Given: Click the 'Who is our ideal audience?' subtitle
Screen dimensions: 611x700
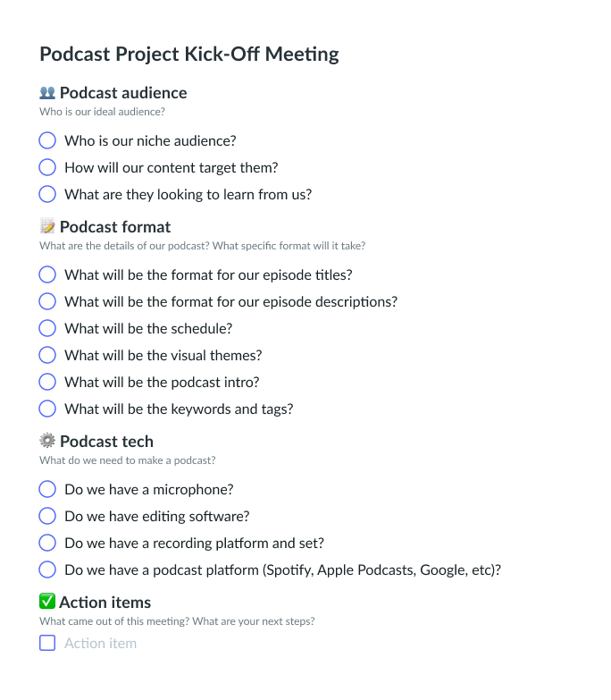Looking at the screenshot, I should point(102,113).
